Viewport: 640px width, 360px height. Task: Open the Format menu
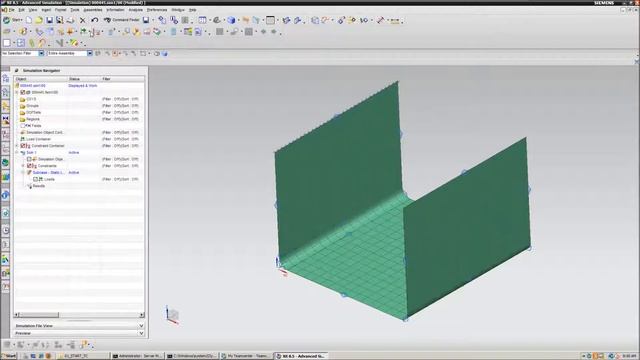(x=60, y=9)
